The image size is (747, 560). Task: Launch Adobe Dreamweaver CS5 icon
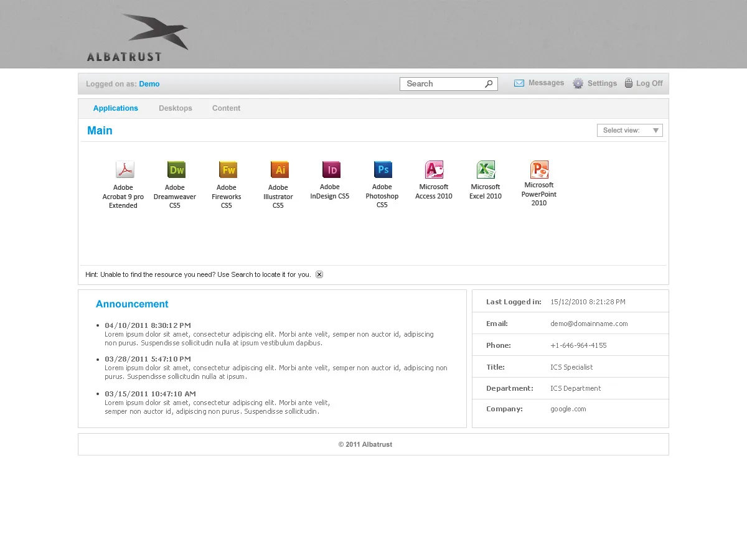coord(176,170)
